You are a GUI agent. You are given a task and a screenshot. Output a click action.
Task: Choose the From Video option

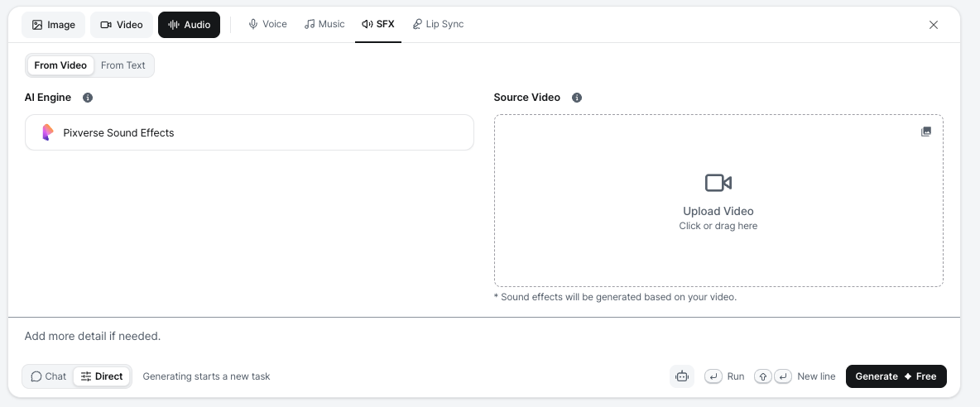[x=60, y=65]
